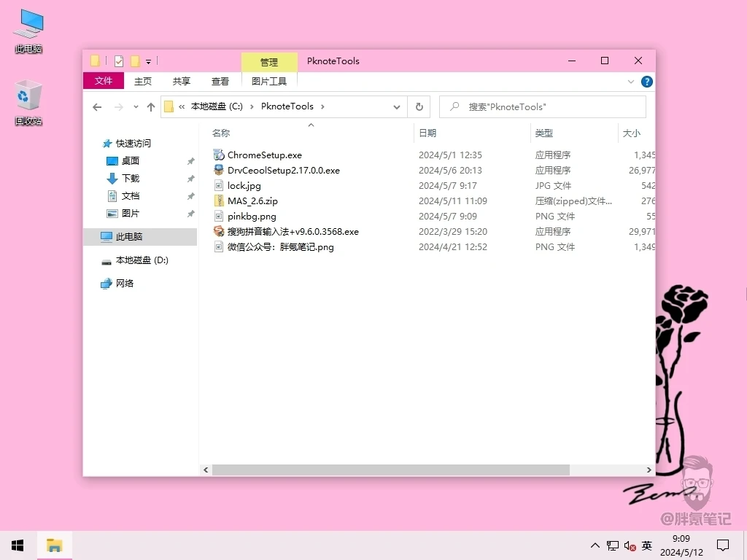Open recent locations dropdown arrow
Screen dimensions: 747x560
(x=136, y=107)
